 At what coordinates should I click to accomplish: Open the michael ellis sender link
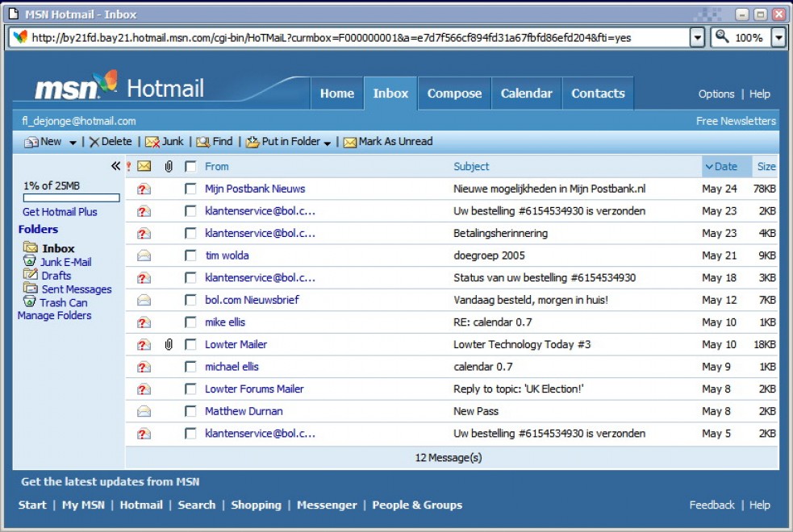click(232, 367)
